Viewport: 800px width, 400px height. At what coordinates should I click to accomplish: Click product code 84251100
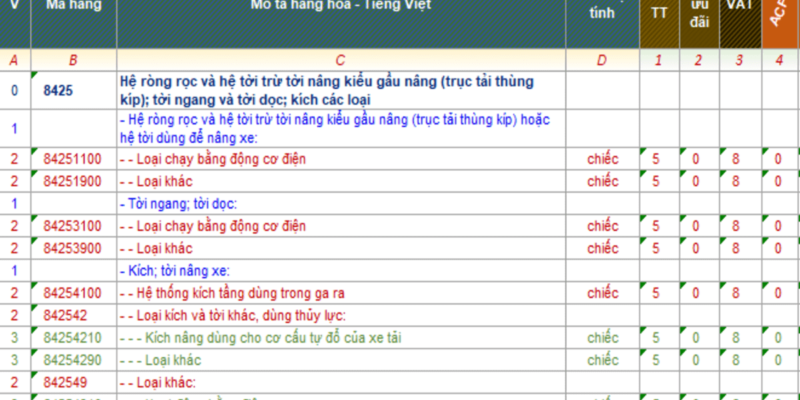point(72,159)
